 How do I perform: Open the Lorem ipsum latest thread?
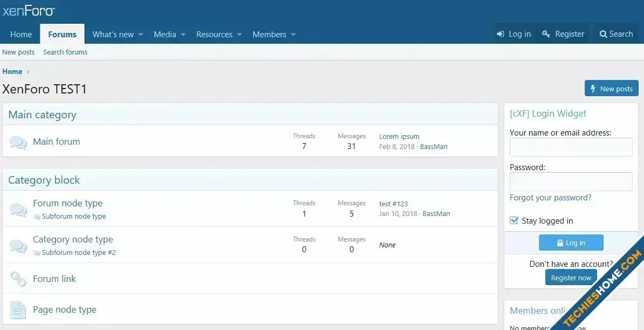[x=399, y=137]
